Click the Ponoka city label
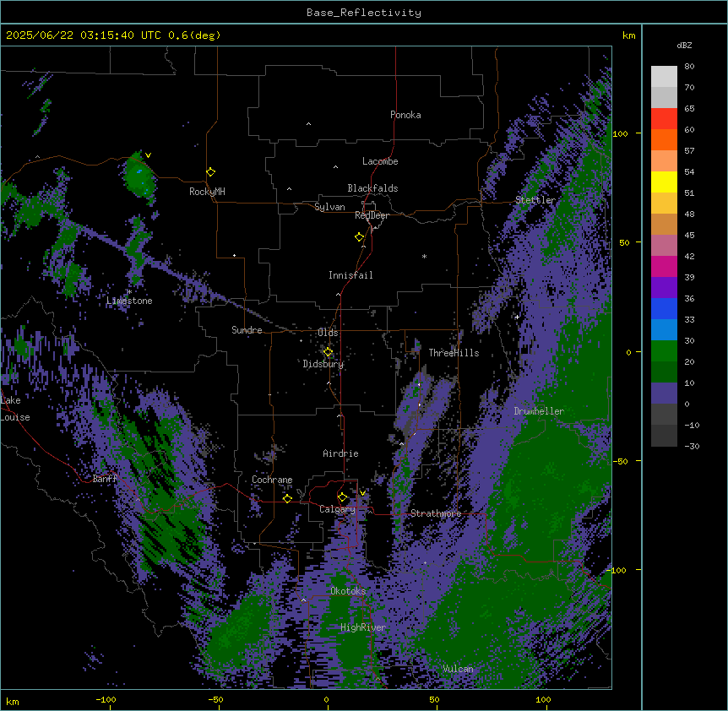The image size is (728, 711). click(x=405, y=115)
